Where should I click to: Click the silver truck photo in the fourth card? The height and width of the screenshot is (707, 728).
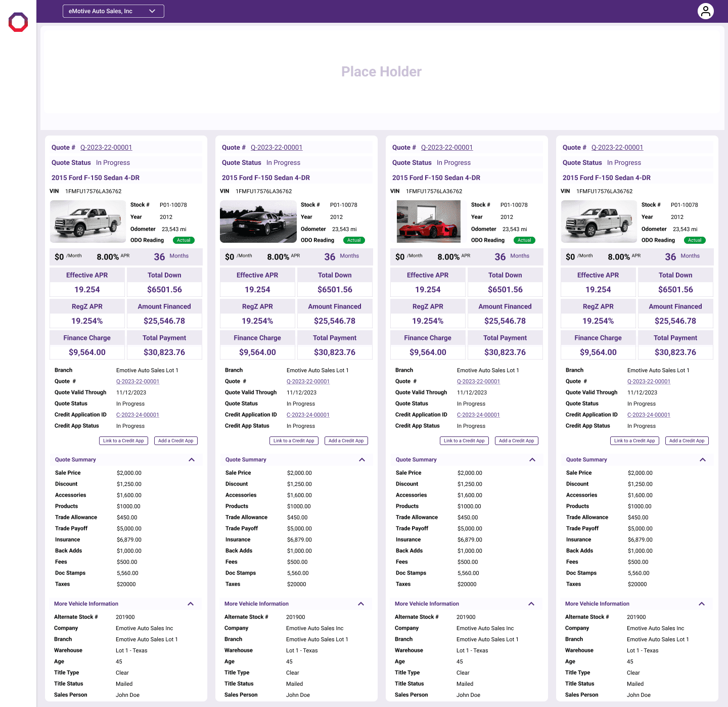[599, 222]
